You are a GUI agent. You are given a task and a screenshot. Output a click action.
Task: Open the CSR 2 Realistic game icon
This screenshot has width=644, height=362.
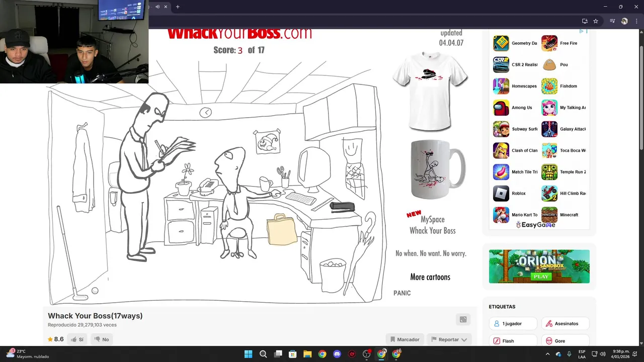click(501, 65)
